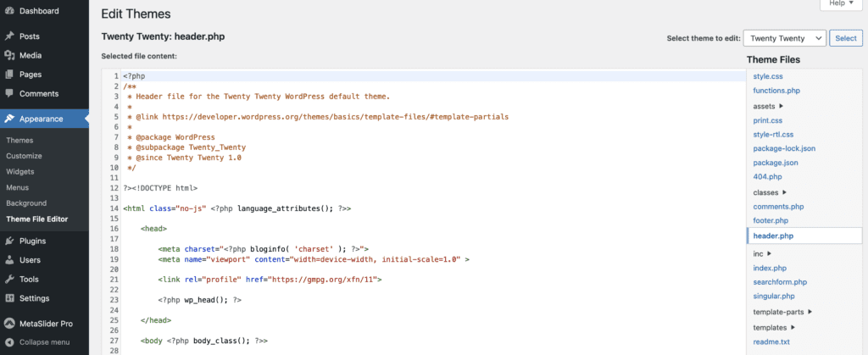
Task: Click the html class no-js code line
Action: [x=237, y=208]
